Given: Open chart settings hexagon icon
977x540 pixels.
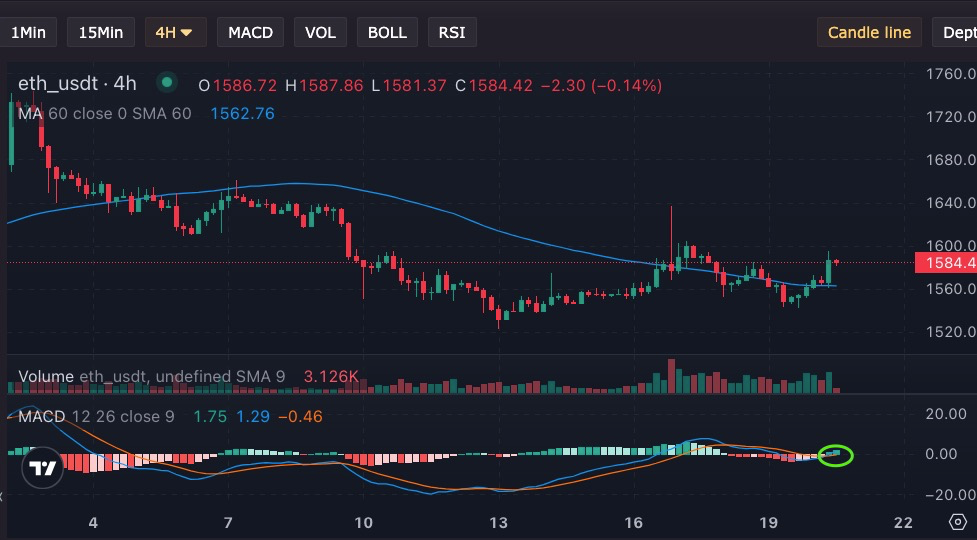Looking at the screenshot, I should click(x=958, y=522).
